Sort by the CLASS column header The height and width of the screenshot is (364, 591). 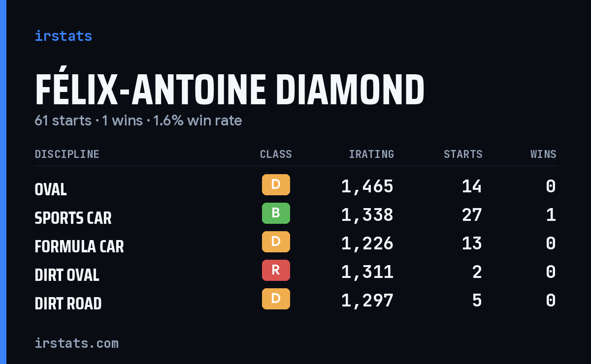276,154
